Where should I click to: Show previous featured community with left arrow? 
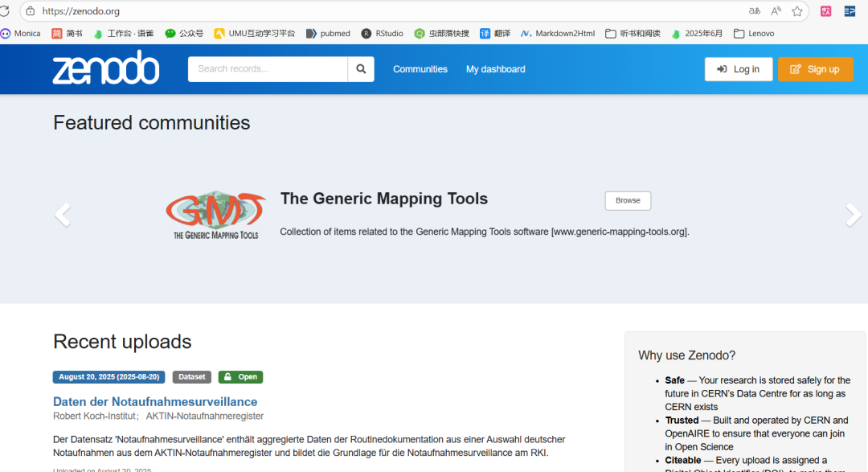tap(63, 215)
